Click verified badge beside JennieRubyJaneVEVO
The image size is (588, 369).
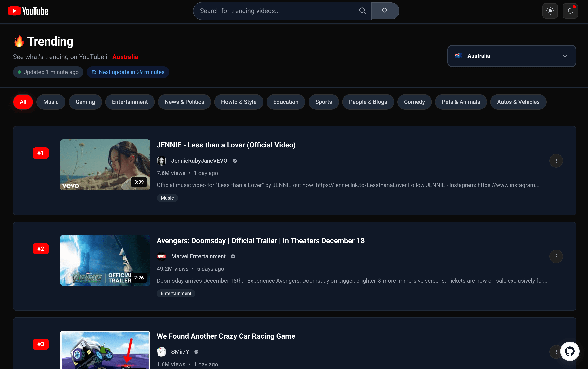coord(235,161)
